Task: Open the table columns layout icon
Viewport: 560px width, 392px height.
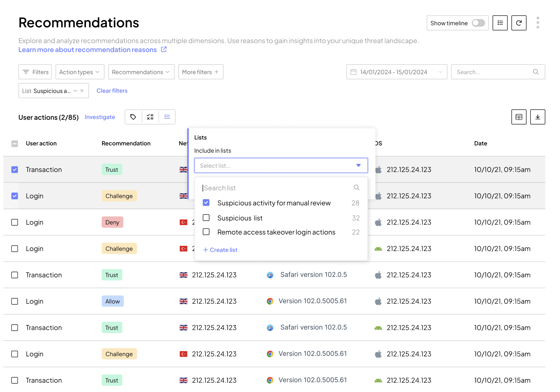Action: coord(519,117)
